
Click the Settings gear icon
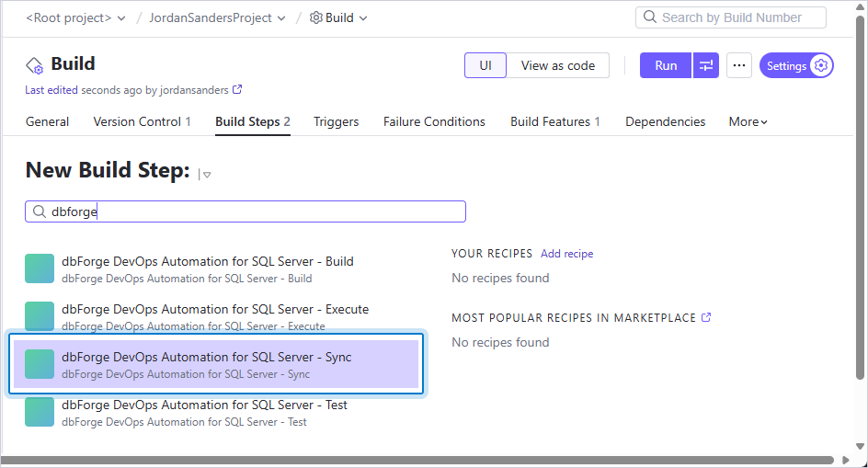click(821, 65)
